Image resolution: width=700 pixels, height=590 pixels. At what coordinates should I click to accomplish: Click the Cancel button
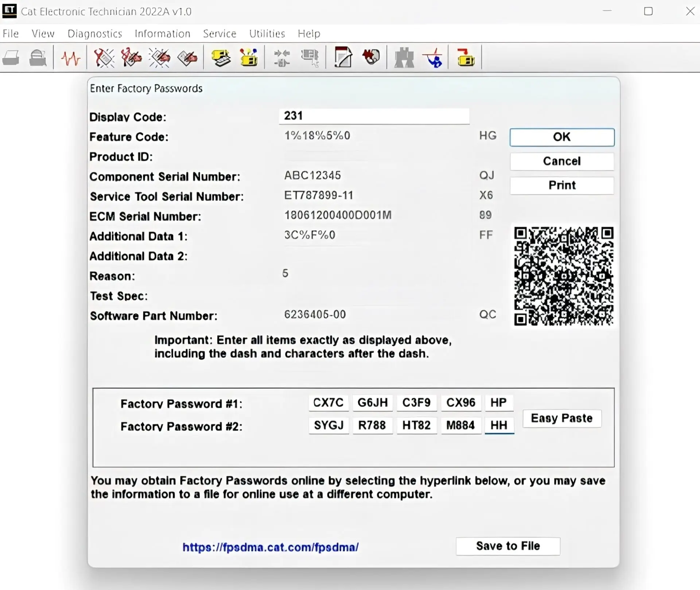coord(562,161)
